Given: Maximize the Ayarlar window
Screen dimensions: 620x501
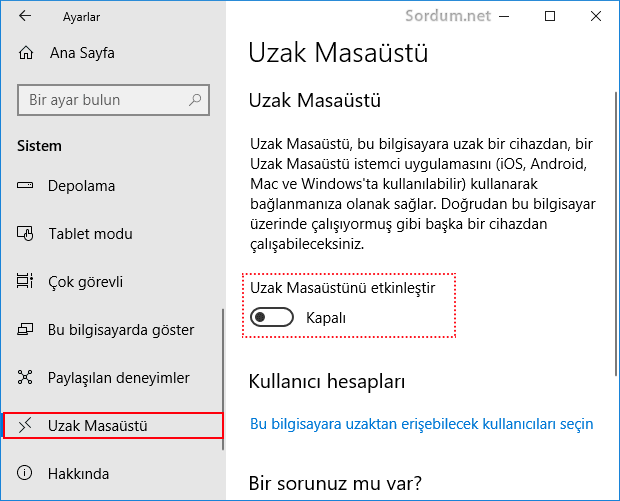Looking at the screenshot, I should point(550,16).
